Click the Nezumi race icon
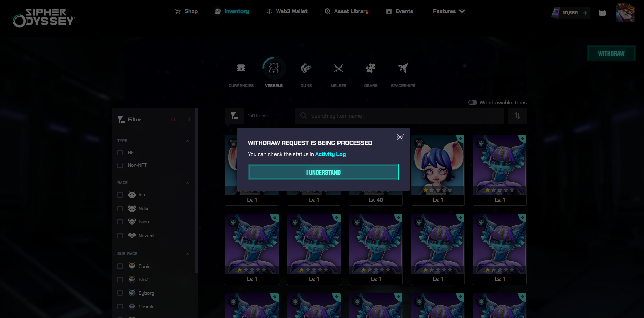This screenshot has height=318, width=644. click(x=132, y=236)
